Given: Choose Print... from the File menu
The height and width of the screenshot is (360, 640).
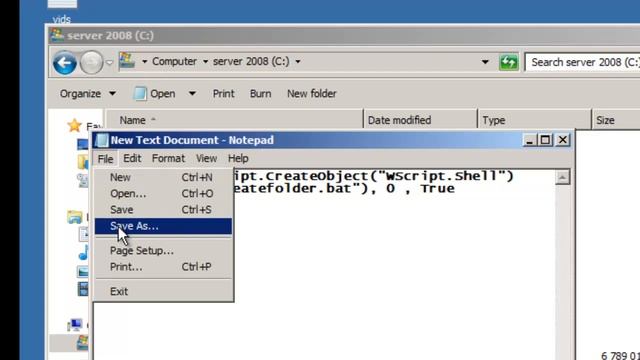Looking at the screenshot, I should point(163,267).
